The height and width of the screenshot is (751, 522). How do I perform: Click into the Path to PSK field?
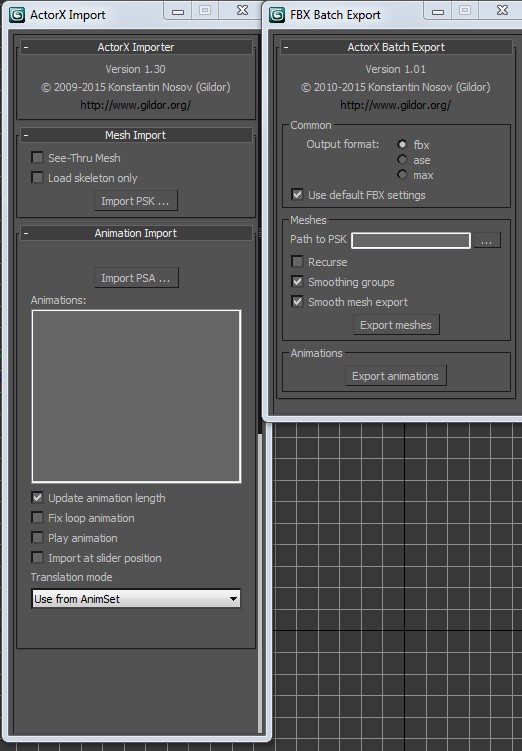pos(411,240)
